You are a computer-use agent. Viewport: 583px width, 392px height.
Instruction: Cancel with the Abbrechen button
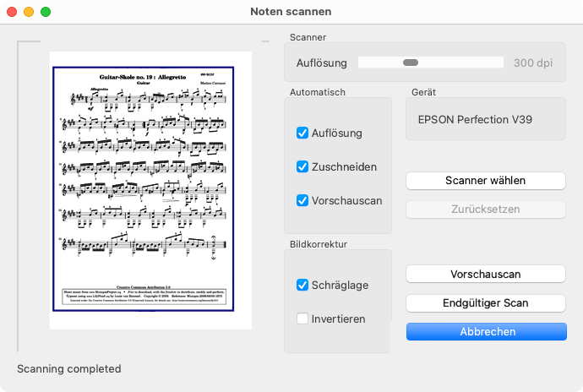click(485, 332)
